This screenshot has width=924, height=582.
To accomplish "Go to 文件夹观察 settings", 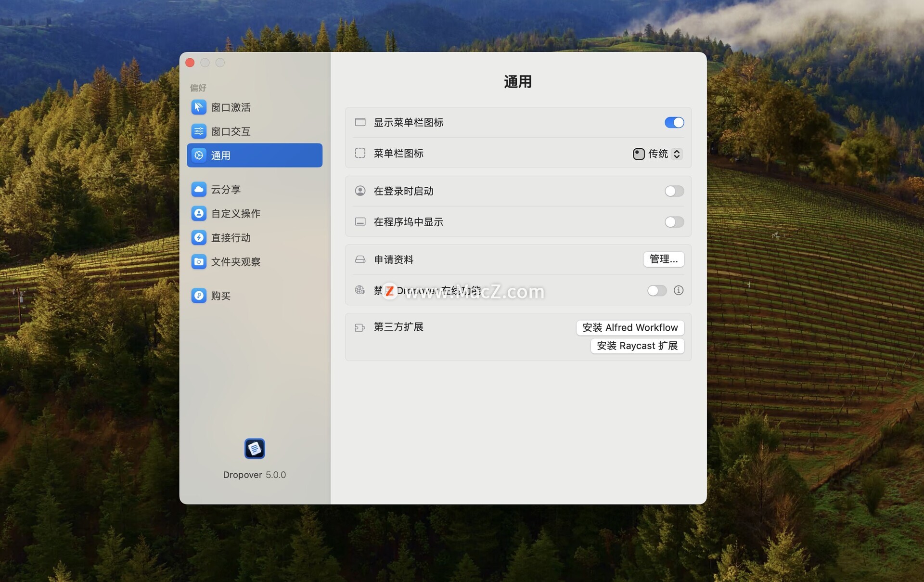I will tap(255, 261).
